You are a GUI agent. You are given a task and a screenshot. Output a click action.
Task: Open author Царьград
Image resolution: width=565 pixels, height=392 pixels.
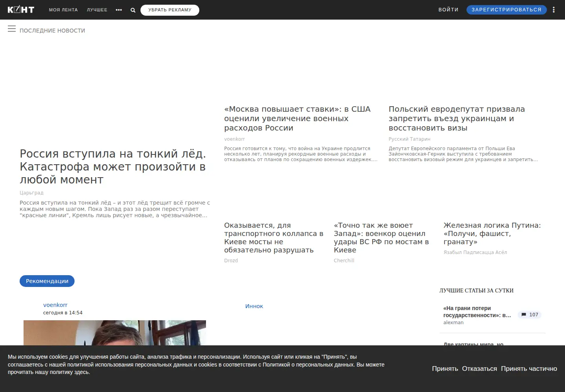click(x=32, y=193)
